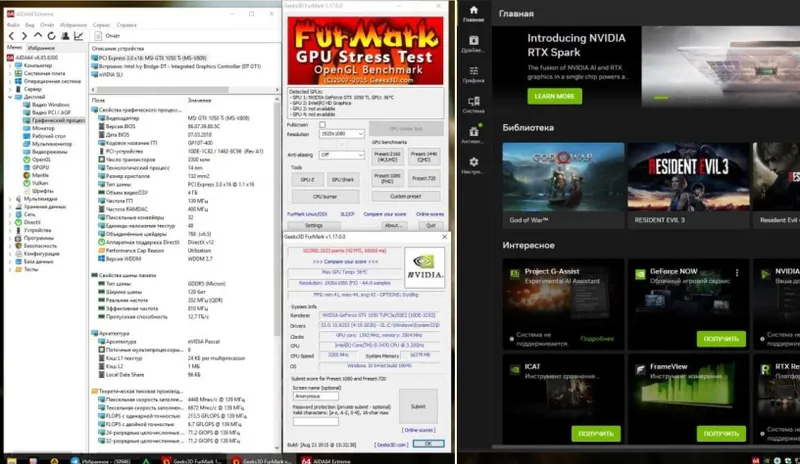Open GeForce NOW card three-dot menu

[737, 273]
